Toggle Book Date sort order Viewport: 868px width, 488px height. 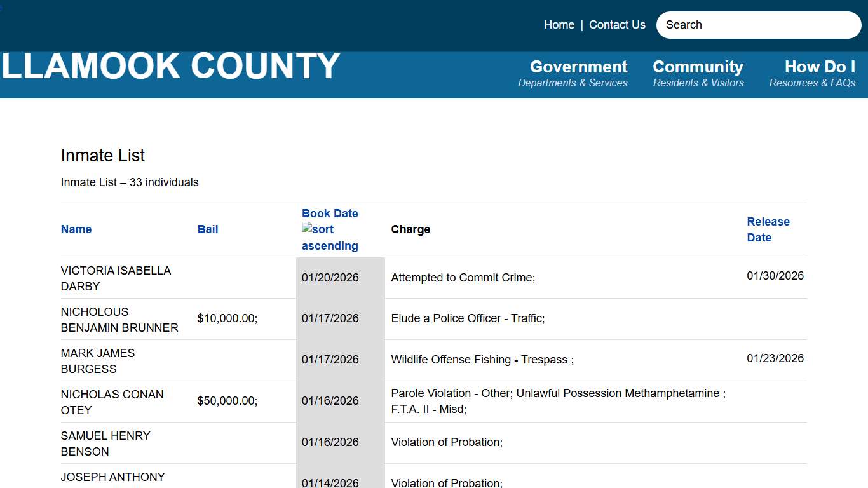click(x=330, y=213)
